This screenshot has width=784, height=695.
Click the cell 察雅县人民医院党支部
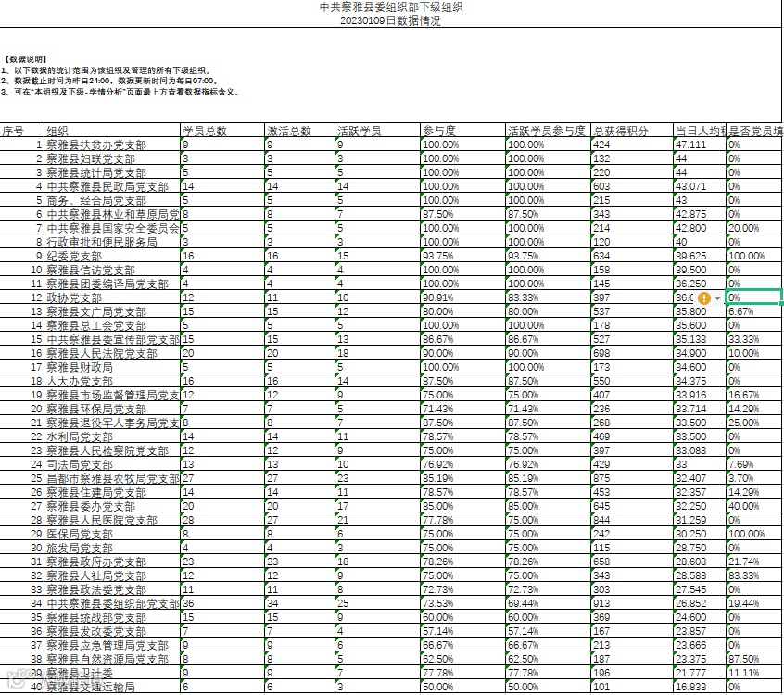pos(112,520)
